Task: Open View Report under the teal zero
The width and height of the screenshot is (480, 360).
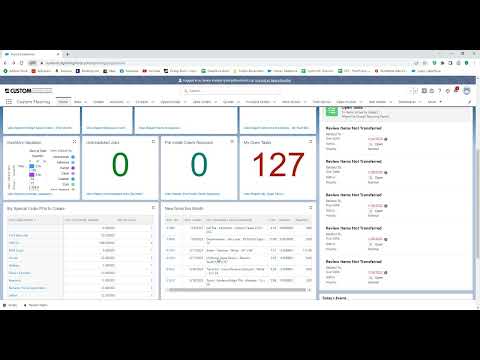Action: tap(192, 194)
